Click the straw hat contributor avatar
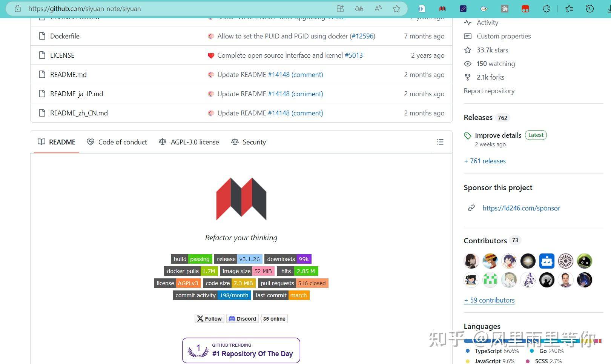This screenshot has height=364, width=611. pyautogui.click(x=490, y=261)
